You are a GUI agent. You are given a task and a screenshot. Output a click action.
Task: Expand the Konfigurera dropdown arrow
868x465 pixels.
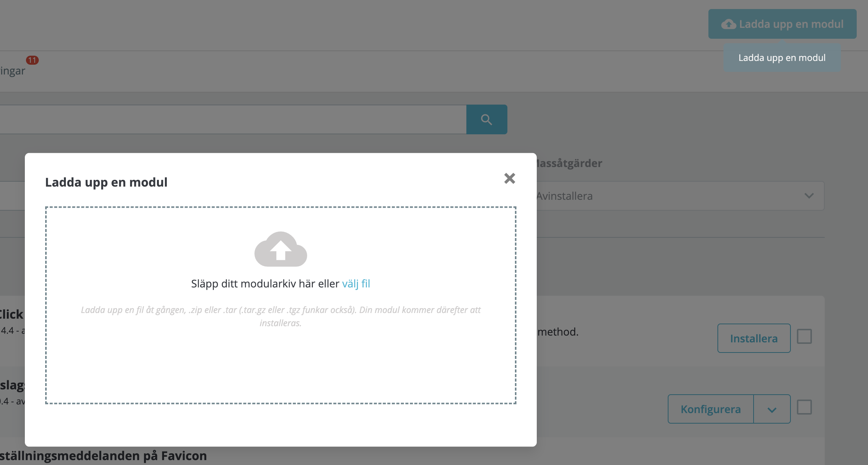click(x=772, y=409)
